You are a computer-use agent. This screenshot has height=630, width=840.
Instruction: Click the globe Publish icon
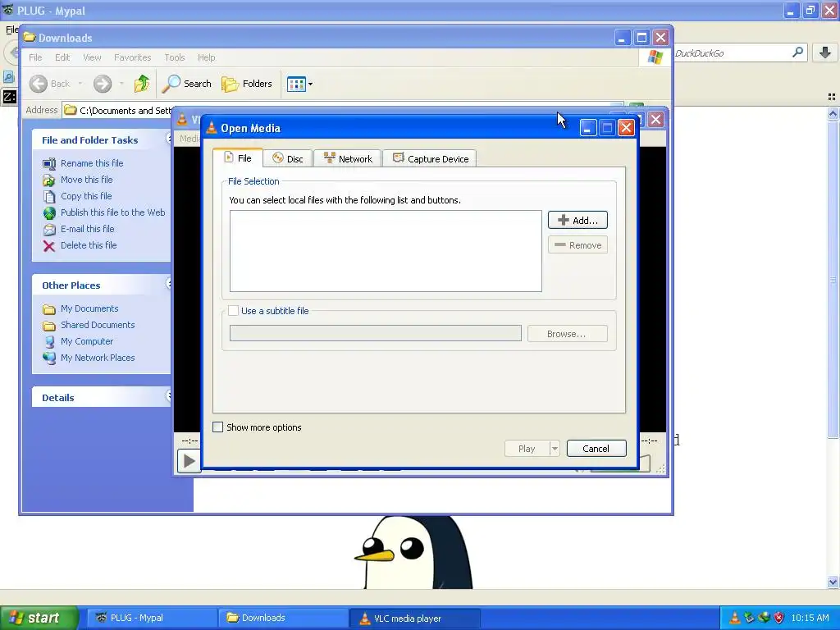coord(49,213)
